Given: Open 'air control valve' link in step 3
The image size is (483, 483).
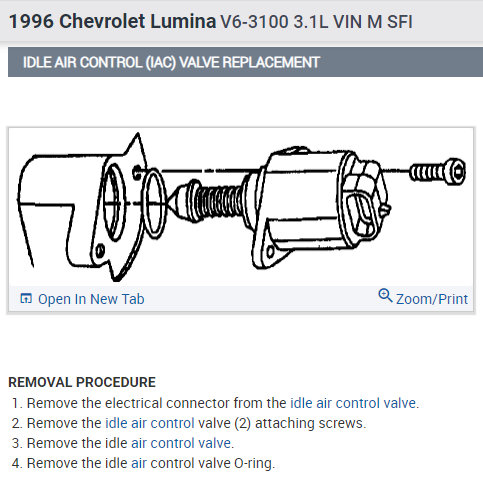Looking at the screenshot, I should [x=181, y=443].
